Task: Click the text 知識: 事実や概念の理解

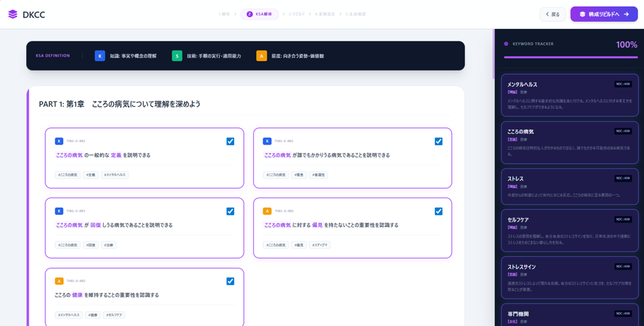Action: (133, 56)
